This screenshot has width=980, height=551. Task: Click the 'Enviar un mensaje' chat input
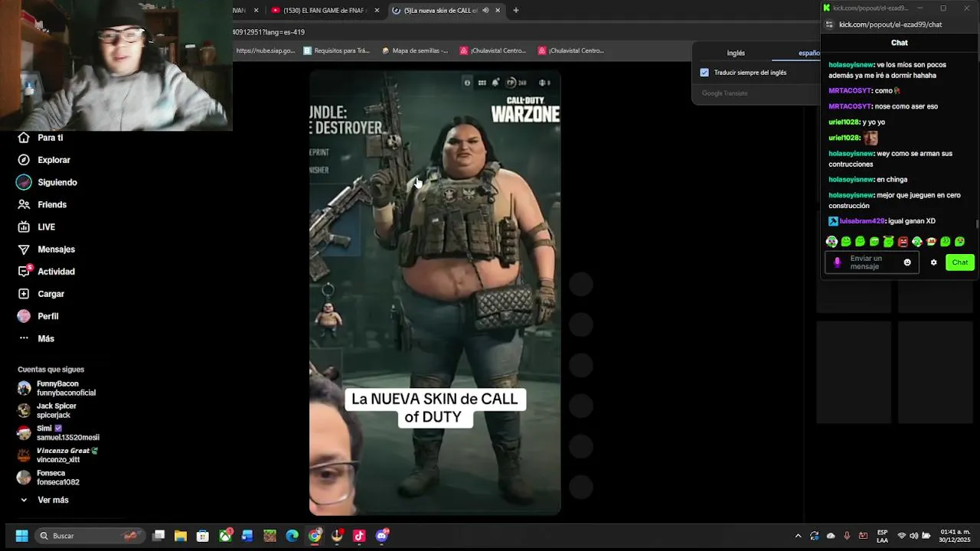871,262
